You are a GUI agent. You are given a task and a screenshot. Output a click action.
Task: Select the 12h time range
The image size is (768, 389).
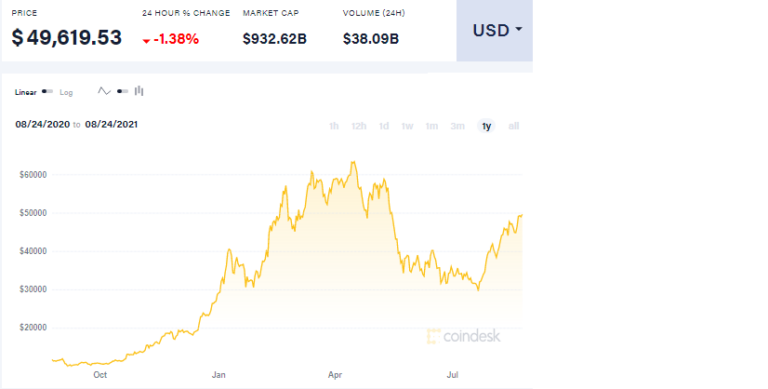point(359,126)
